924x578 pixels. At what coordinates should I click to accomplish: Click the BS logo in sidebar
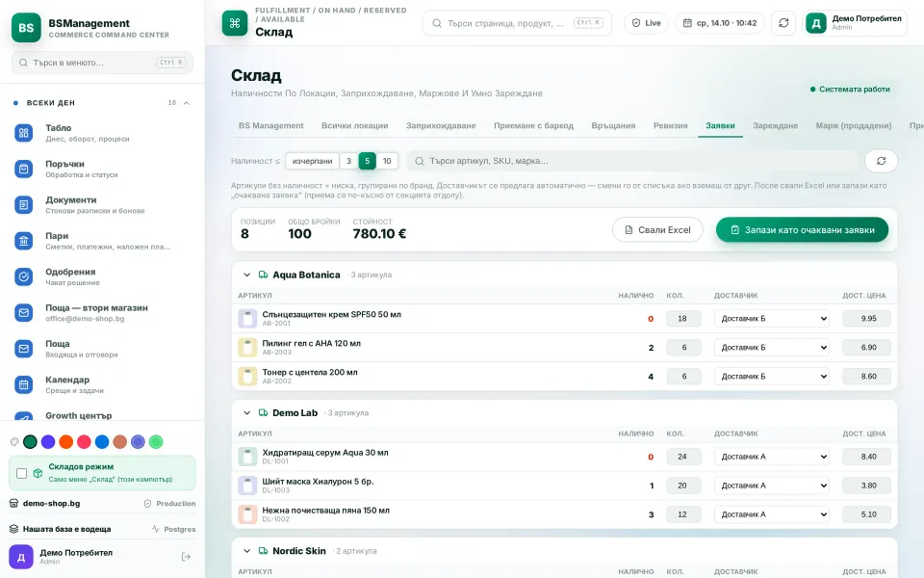click(26, 28)
